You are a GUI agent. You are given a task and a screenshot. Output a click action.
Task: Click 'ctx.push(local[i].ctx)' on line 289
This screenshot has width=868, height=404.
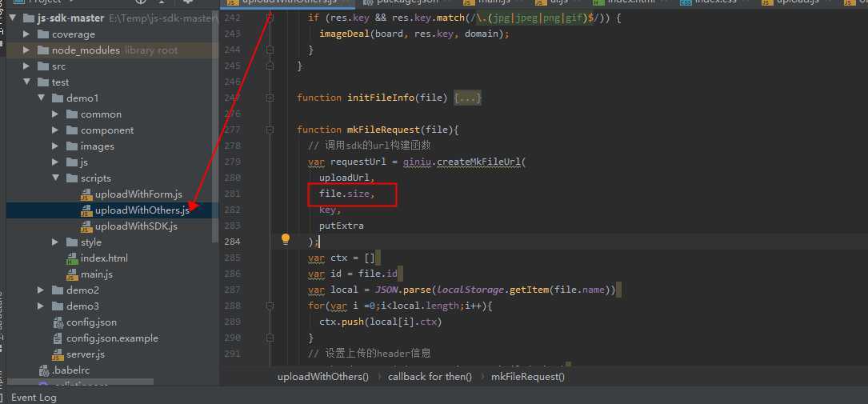click(x=380, y=322)
